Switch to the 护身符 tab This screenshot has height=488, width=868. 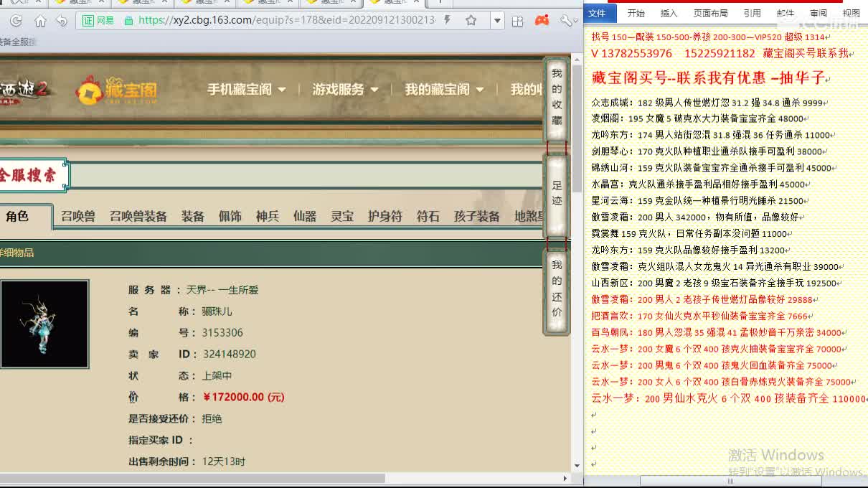(x=385, y=216)
